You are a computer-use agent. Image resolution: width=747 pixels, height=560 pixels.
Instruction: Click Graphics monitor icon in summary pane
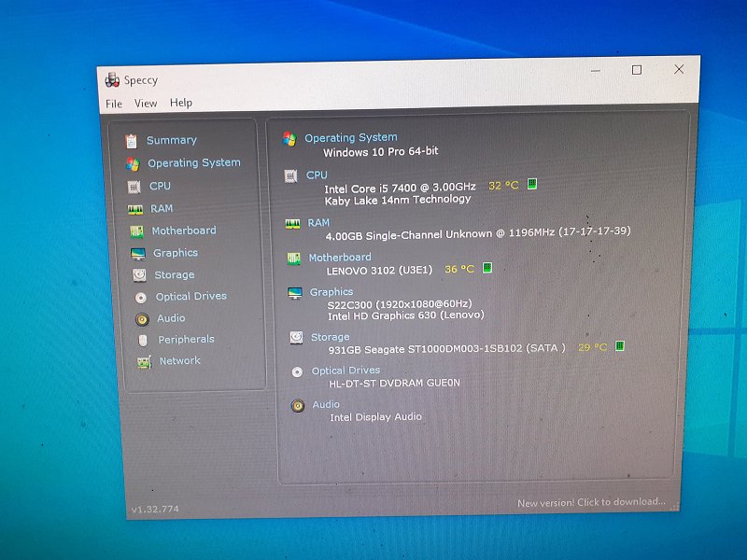(294, 293)
